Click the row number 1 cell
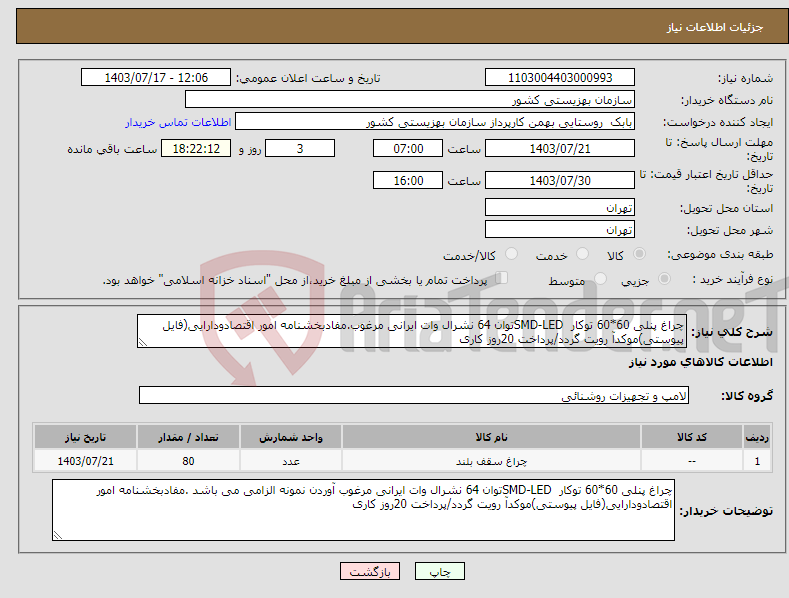Viewport: 789px width, 598px height. 757,461
